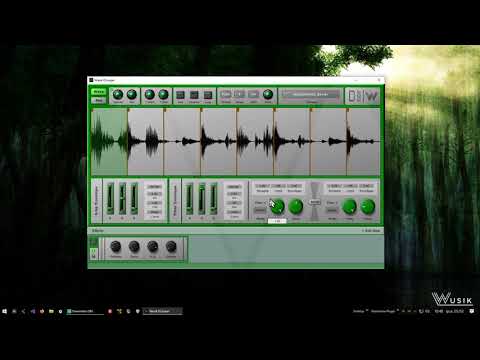Click the second black knob of the effect module
This screenshot has width=480, height=360.
click(x=134, y=247)
